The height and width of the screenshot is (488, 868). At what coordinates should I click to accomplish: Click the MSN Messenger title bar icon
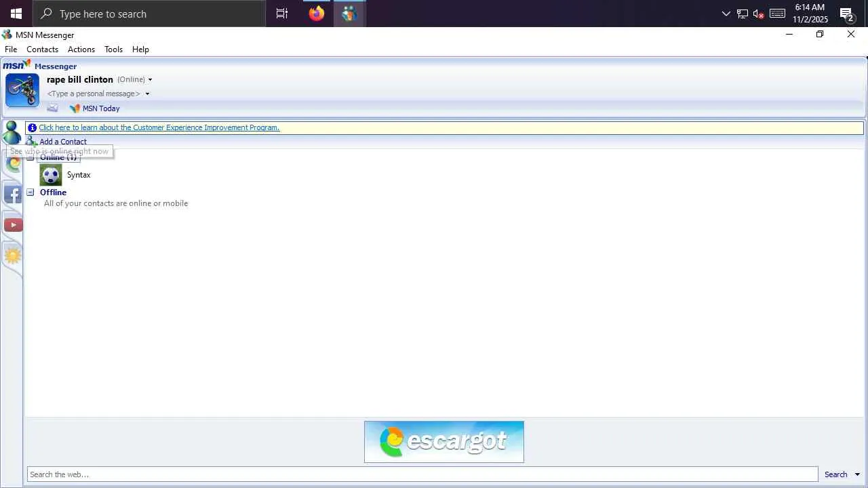(7, 35)
